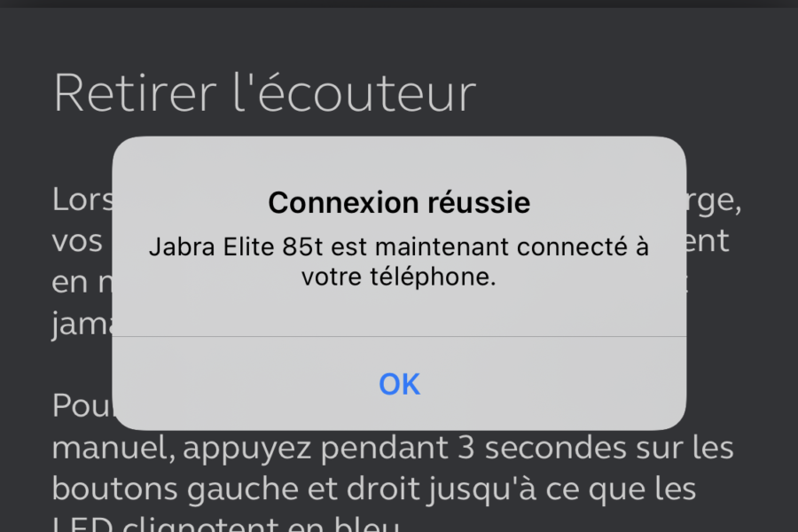Click the 'ent' text fragment right of alert

[x=708, y=241]
